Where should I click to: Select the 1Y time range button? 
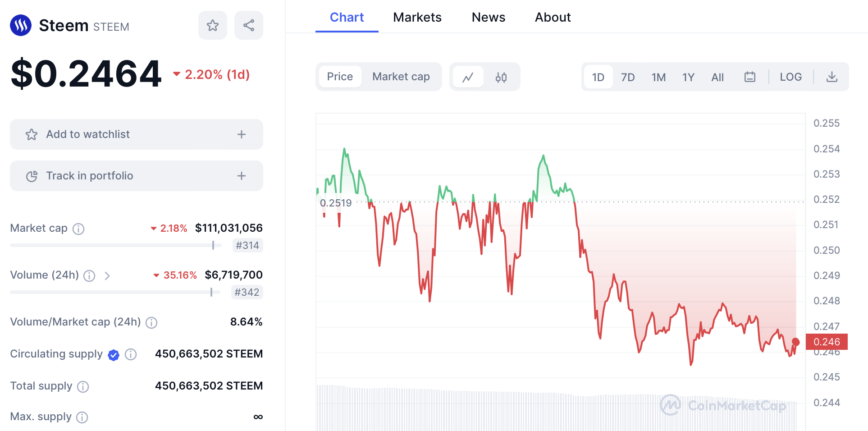tap(688, 78)
